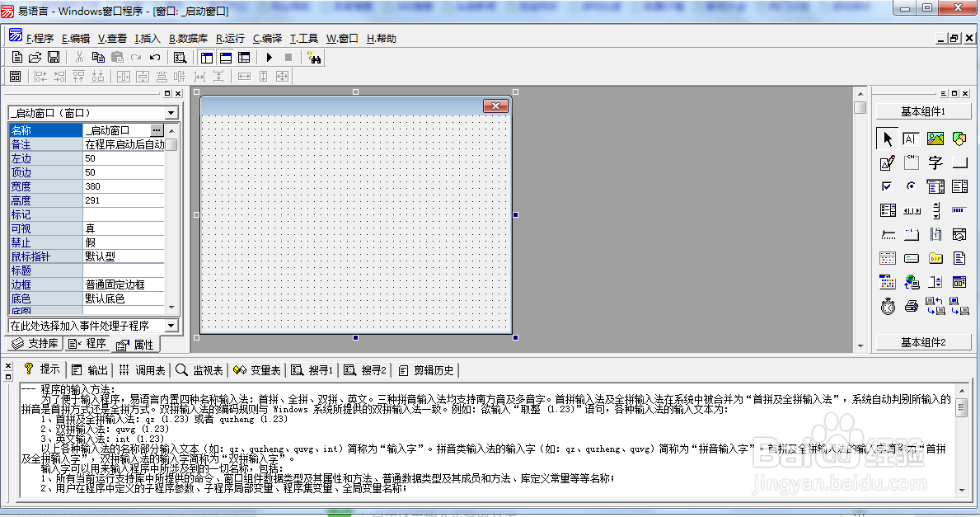This screenshot has height=517, width=980.
Task: Switch to the 剪辑历史 tab
Action: coord(426,370)
